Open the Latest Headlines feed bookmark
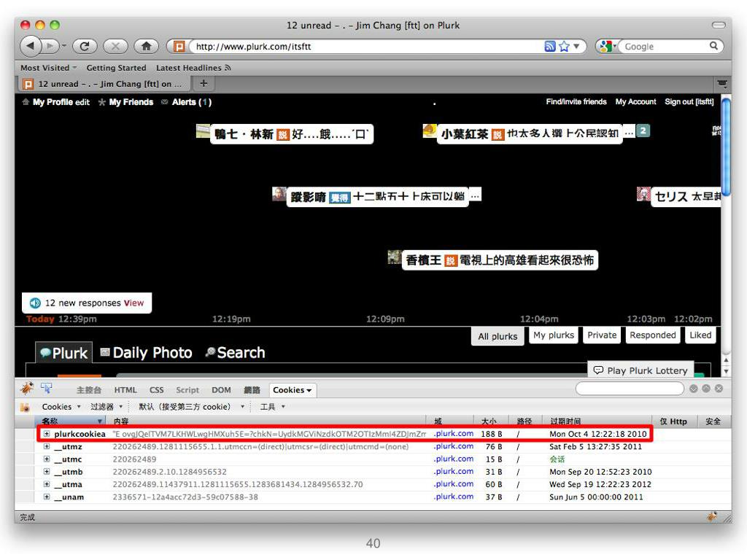 click(193, 68)
